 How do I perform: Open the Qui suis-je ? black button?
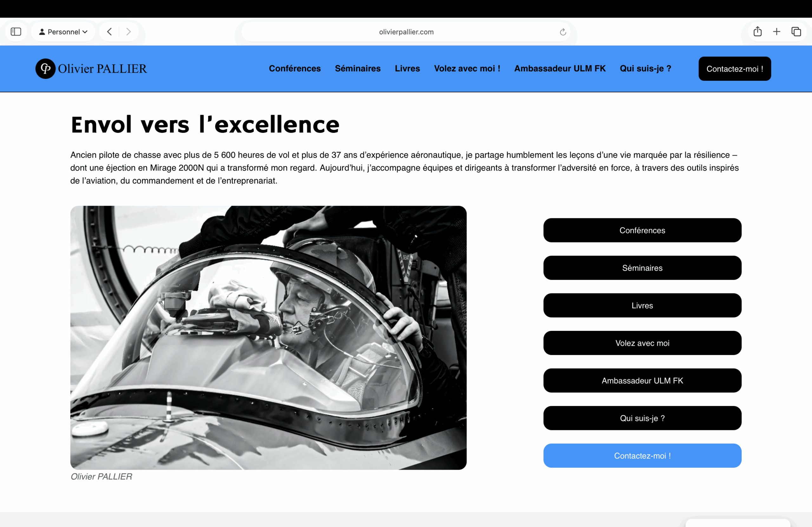point(642,418)
